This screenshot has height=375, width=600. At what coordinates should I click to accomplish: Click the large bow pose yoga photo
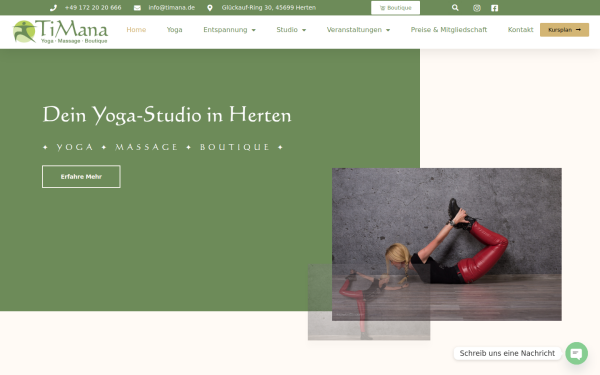click(x=447, y=244)
